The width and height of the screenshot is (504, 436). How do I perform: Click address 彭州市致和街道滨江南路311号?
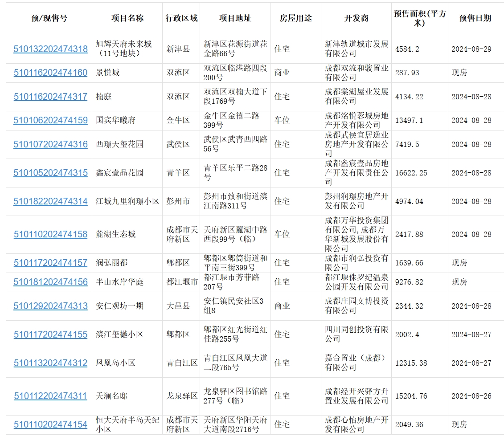[235, 201]
